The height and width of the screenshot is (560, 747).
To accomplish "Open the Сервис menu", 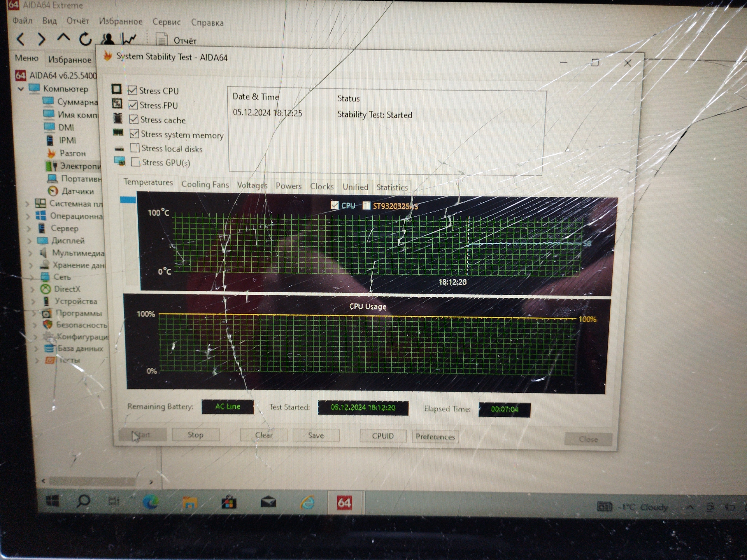I will tap(166, 22).
